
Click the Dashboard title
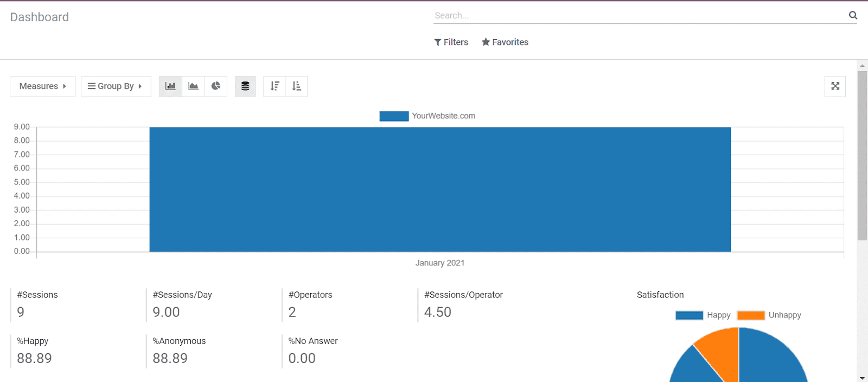tap(40, 17)
